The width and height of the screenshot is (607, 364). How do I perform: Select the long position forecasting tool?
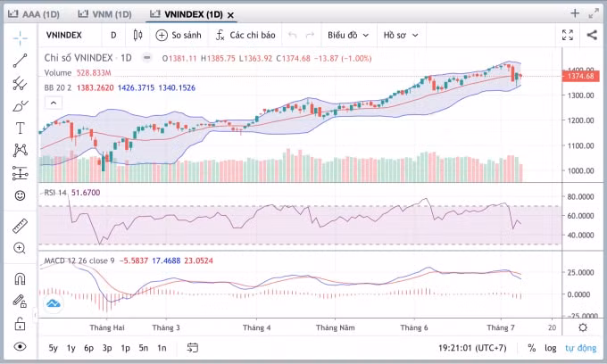coord(21,173)
